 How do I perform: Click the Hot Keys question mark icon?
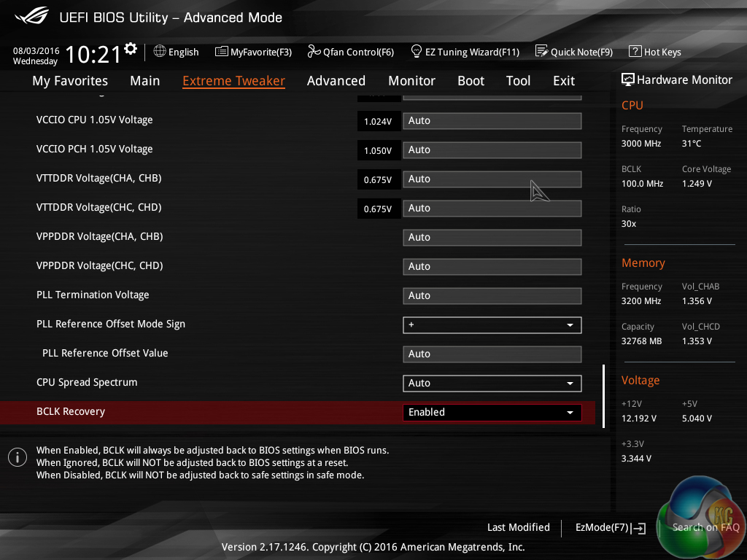coord(635,51)
